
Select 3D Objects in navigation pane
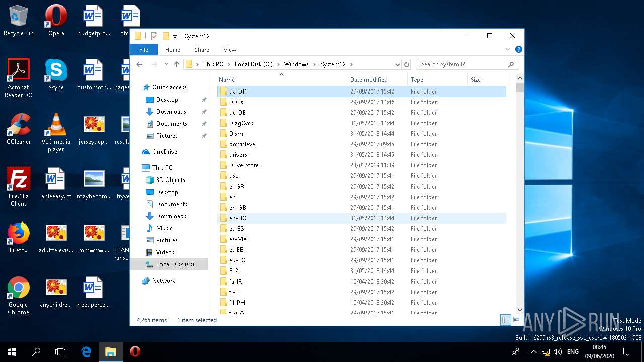tap(171, 180)
